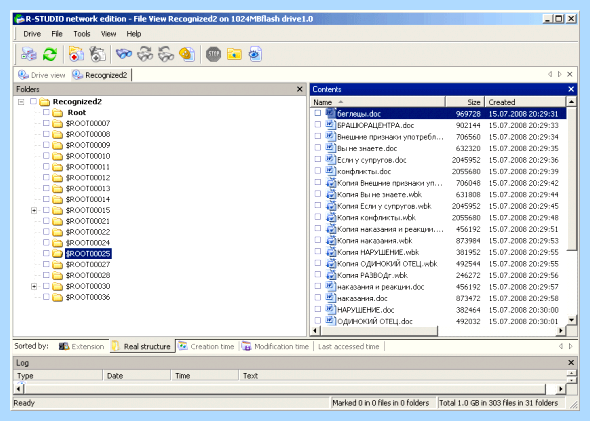Click the Log horizontal scrollbar left arrow
This screenshot has height=421, width=590.
click(x=18, y=389)
